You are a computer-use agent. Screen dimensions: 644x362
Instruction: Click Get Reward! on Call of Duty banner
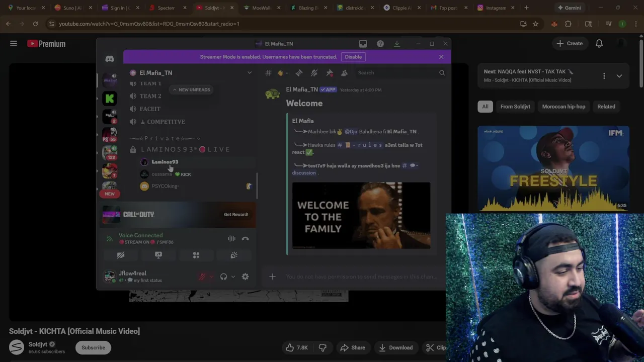[x=236, y=215]
